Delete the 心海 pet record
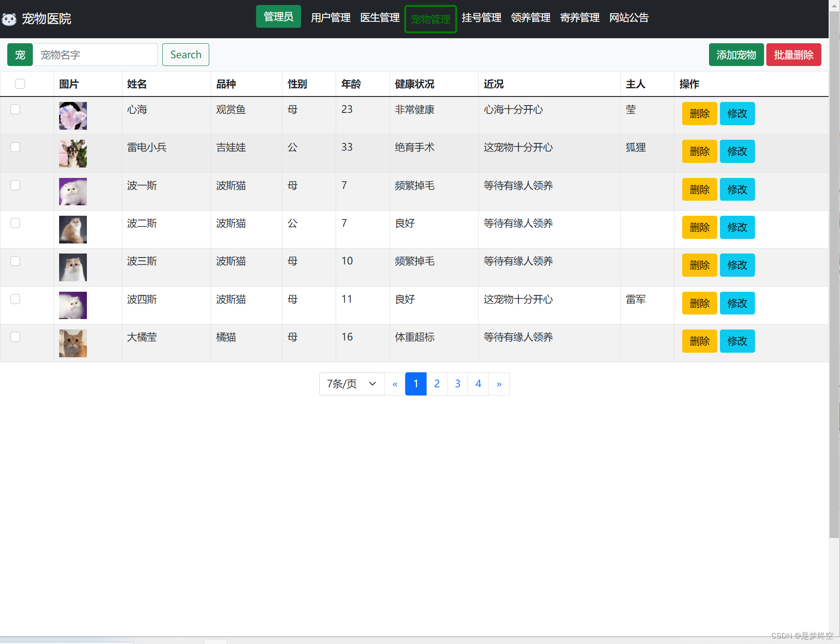Screen dimensions: 840x644 [699, 113]
